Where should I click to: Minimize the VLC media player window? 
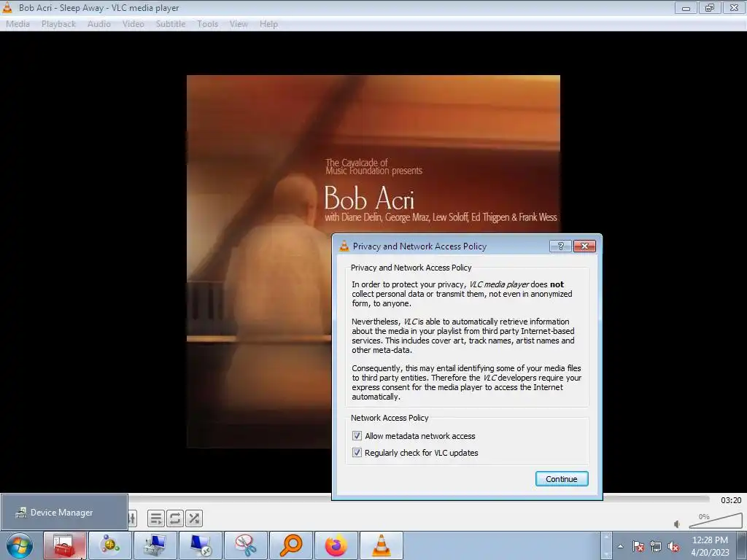coord(686,7)
